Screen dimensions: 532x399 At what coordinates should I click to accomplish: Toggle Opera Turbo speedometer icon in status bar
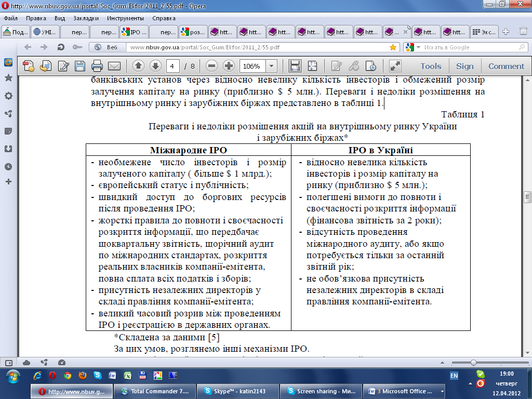[62, 363]
